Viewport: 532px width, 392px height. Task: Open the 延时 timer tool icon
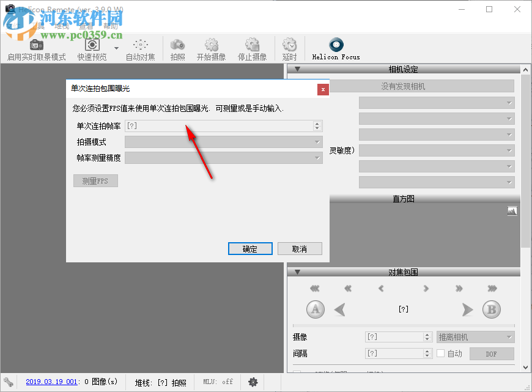coord(289,45)
